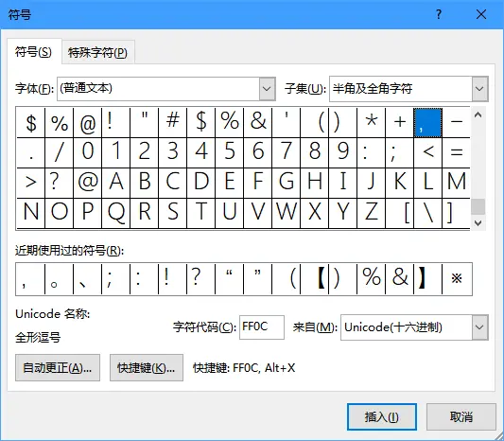Image resolution: width=504 pixels, height=441 pixels.
Task: Select the 、 enumeration comma from recent symbols
Action: 87,279
